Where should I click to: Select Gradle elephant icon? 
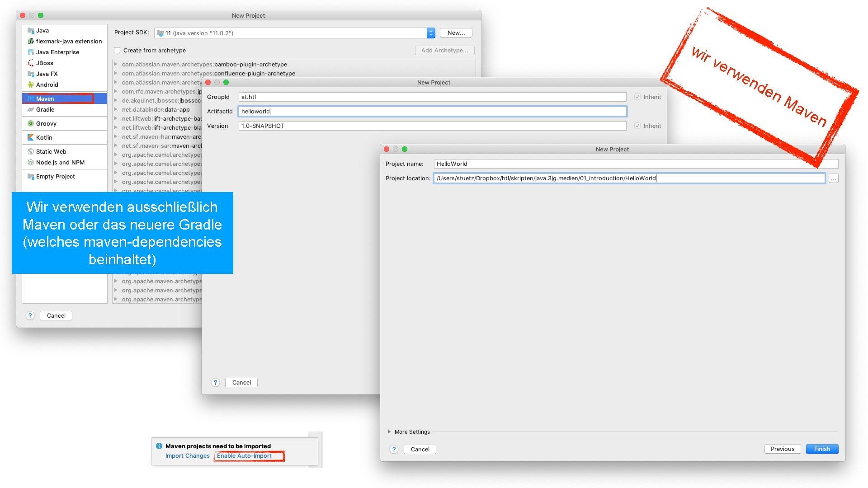coord(31,109)
